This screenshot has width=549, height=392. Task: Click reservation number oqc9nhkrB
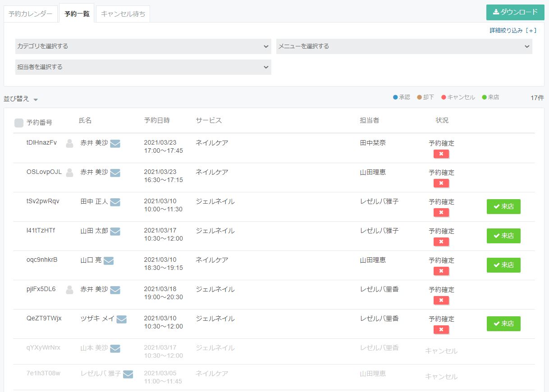coord(42,260)
